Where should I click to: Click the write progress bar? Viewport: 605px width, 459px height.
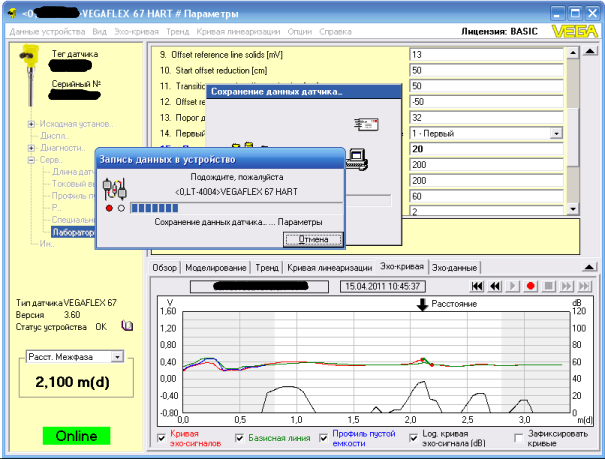click(x=236, y=208)
